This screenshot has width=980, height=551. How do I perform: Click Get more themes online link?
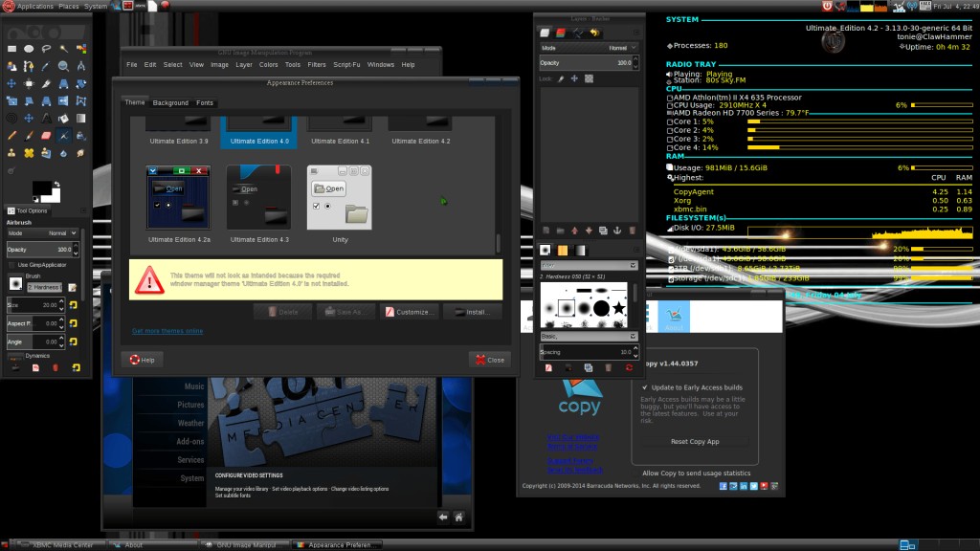167,331
